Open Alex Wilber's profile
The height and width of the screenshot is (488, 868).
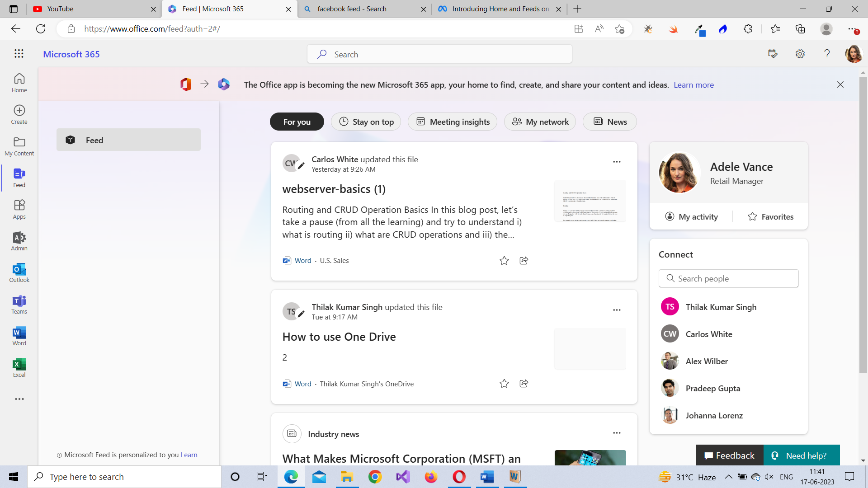(695, 361)
